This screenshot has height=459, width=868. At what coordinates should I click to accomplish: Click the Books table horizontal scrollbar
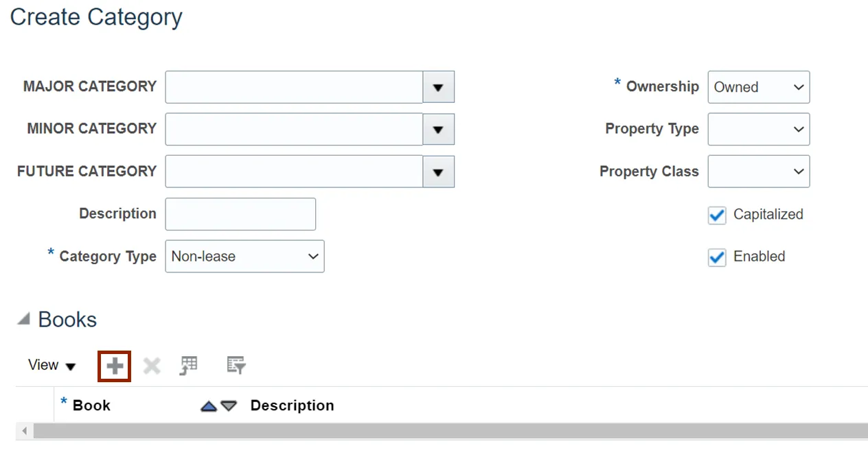coord(450,431)
